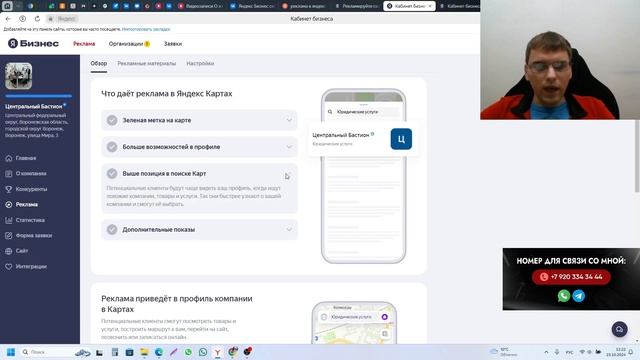This screenshot has height=360, width=640.
Task: Open File Explorer from taskbar
Action: pos(144,352)
